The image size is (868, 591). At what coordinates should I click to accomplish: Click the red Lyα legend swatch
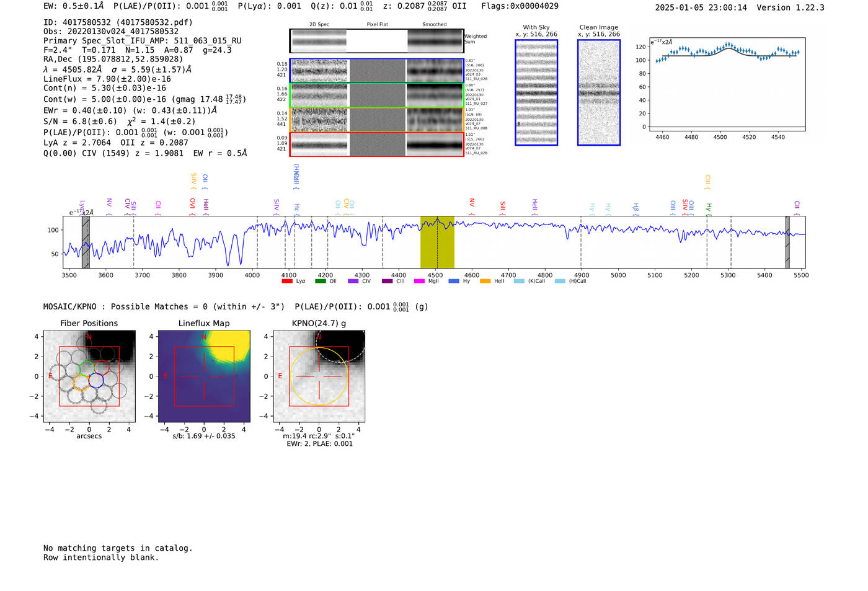point(287,281)
